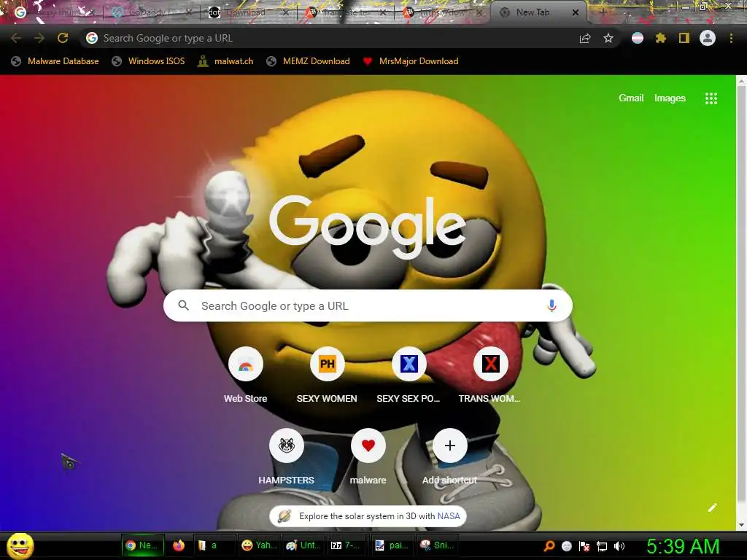Viewport: 747px width, 560px height.
Task: Open the smiley face Start button
Action: click(20, 545)
